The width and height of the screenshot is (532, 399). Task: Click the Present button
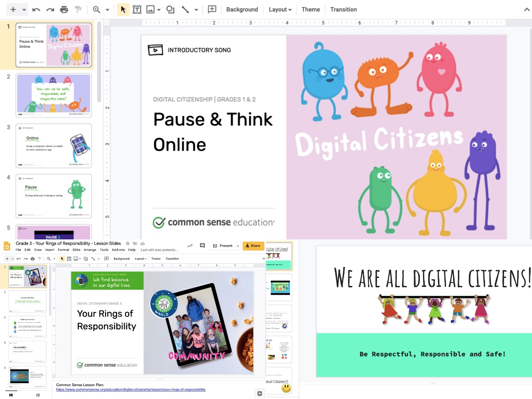pyautogui.click(x=223, y=246)
